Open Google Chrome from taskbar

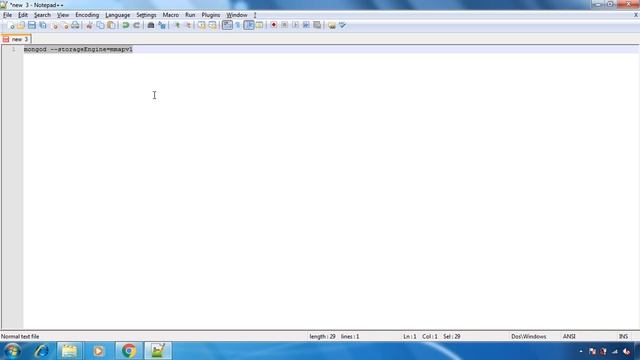[x=129, y=351]
